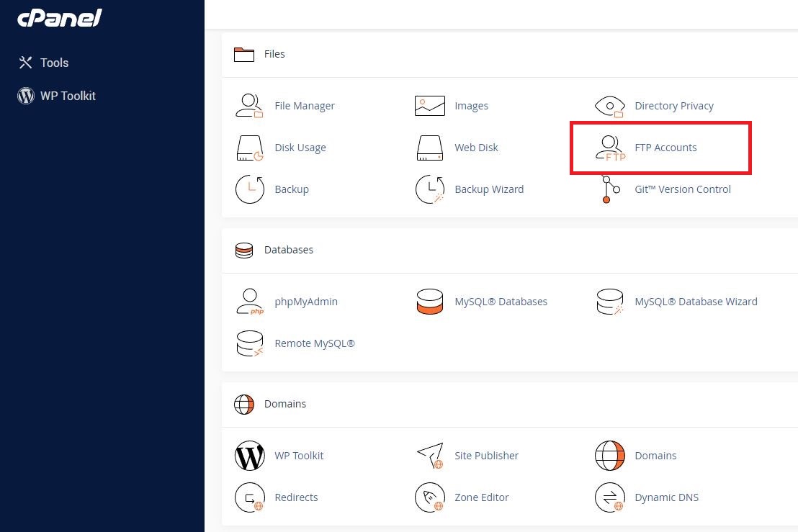Open the Dynamic DNS icon
Image resolution: width=798 pixels, height=532 pixels.
click(x=610, y=497)
